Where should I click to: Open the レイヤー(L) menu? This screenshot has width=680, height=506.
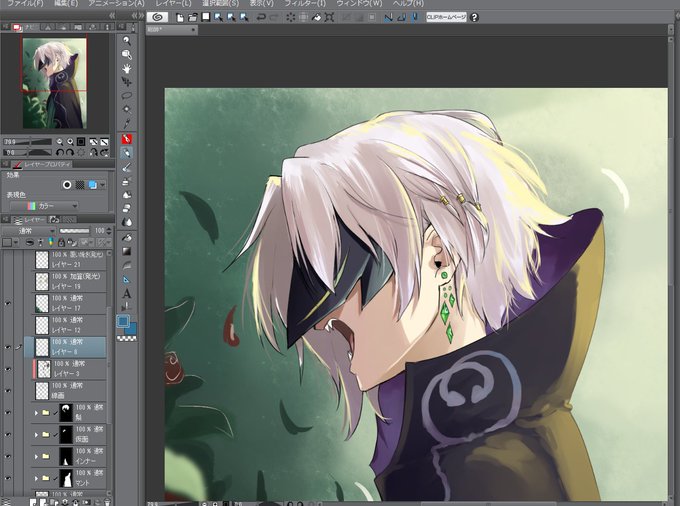click(173, 3)
